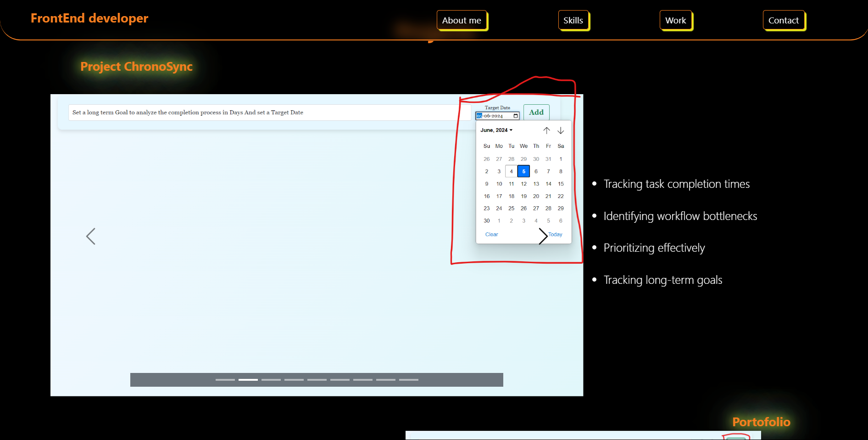Pick June 15 in the calendar
868x440 pixels.
pyautogui.click(x=561, y=184)
